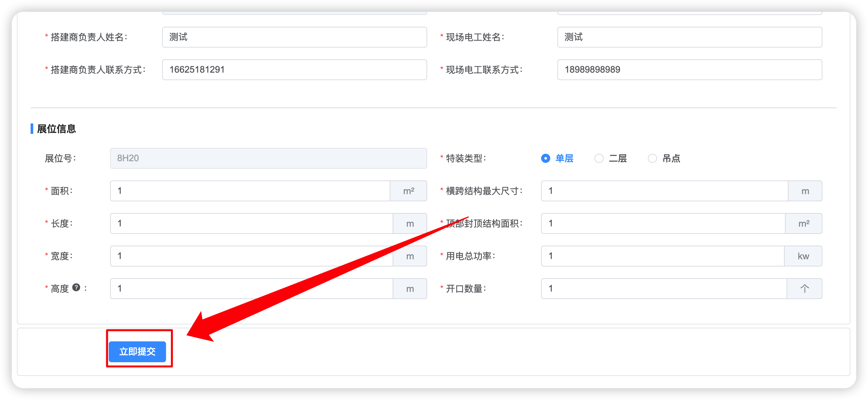Click into the 高度 input

coord(252,289)
